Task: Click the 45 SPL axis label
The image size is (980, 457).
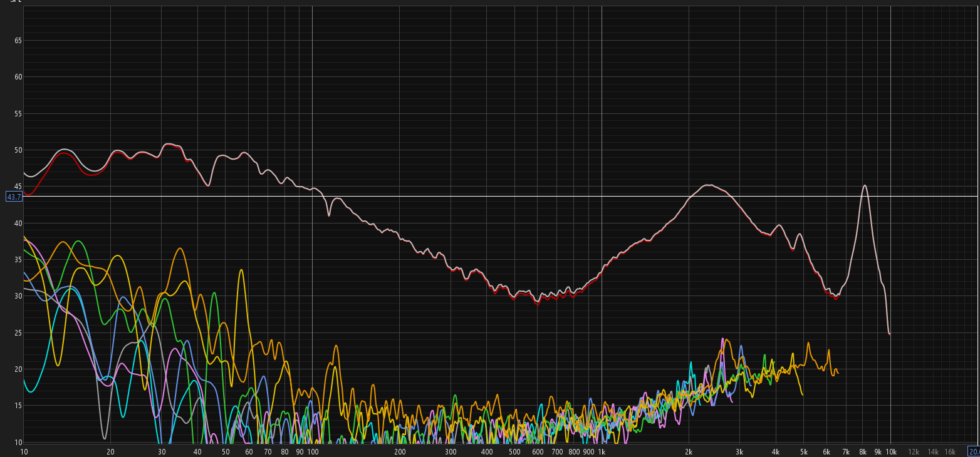Action: click(18, 187)
